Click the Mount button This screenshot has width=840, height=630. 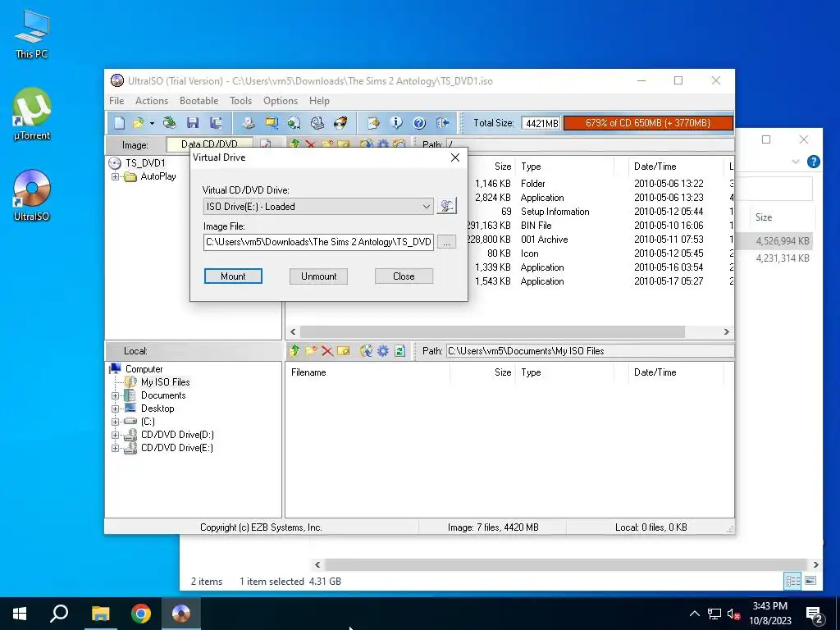click(x=233, y=276)
